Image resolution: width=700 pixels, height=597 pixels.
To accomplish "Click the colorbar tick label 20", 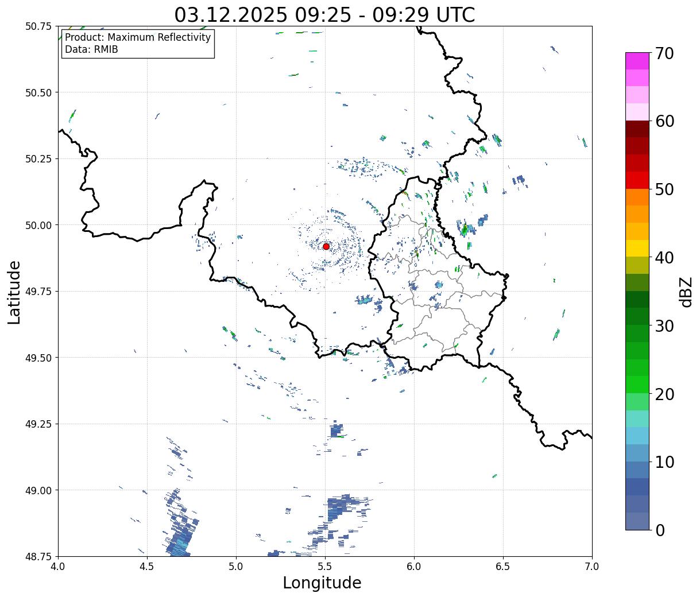I will [664, 394].
